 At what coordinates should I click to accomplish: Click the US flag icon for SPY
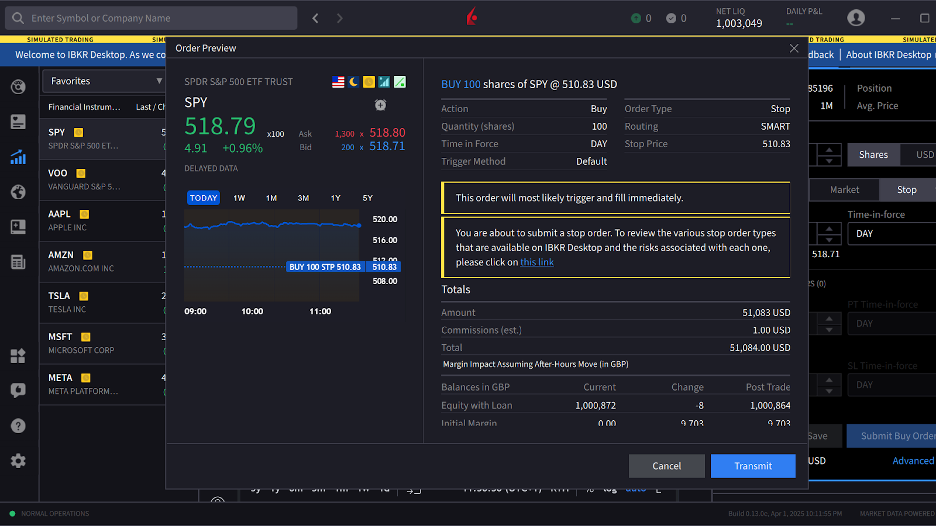(x=338, y=82)
